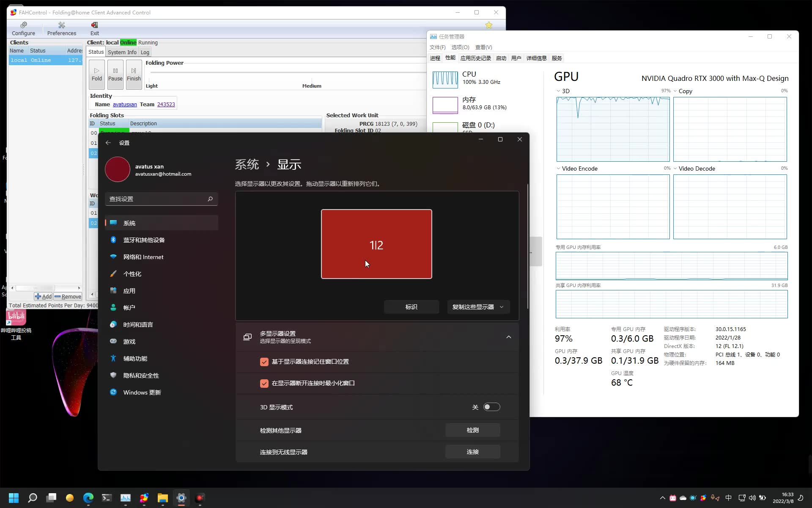Collapse the 多显示器设置 section
812x508 pixels.
click(508, 337)
